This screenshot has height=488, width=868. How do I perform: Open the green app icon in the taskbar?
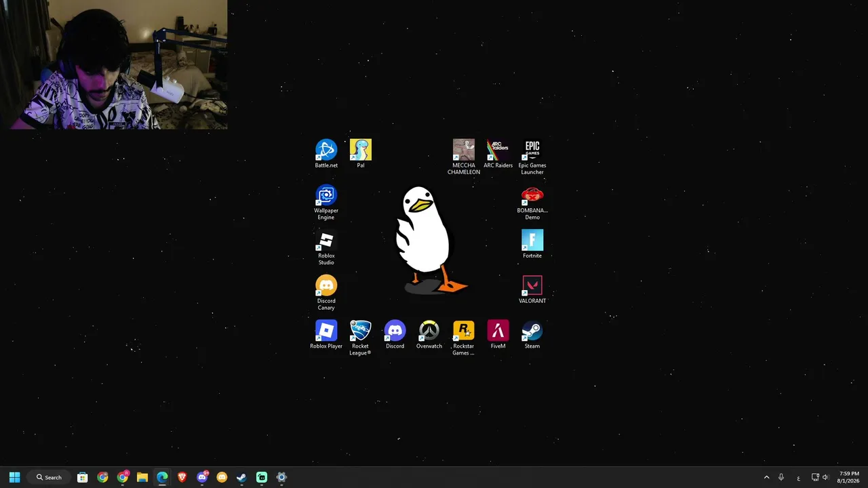coord(262,477)
